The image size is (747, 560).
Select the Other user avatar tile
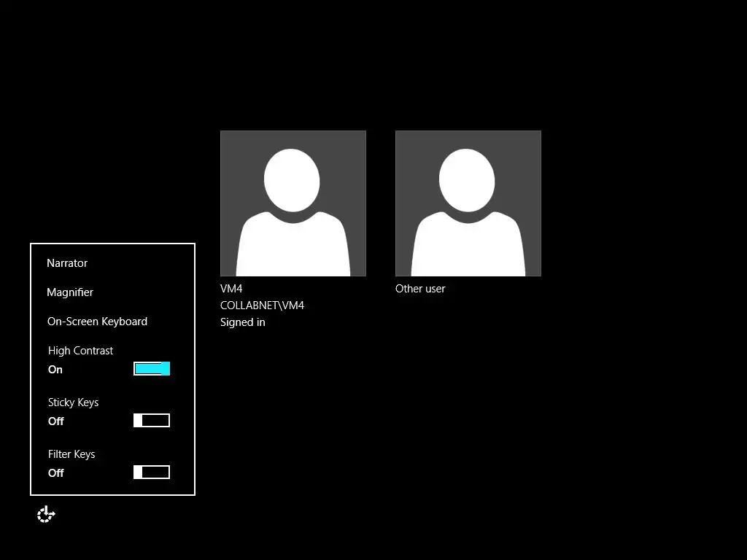[468, 203]
